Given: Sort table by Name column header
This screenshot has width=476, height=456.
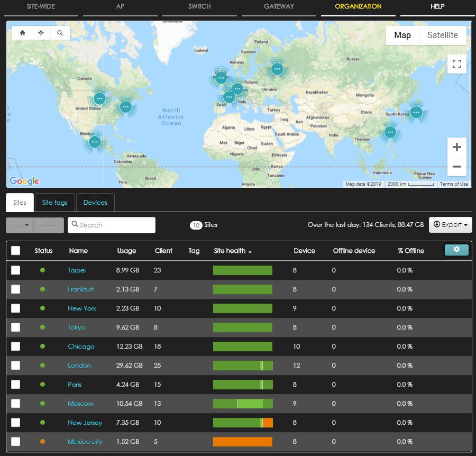Looking at the screenshot, I should (x=78, y=251).
